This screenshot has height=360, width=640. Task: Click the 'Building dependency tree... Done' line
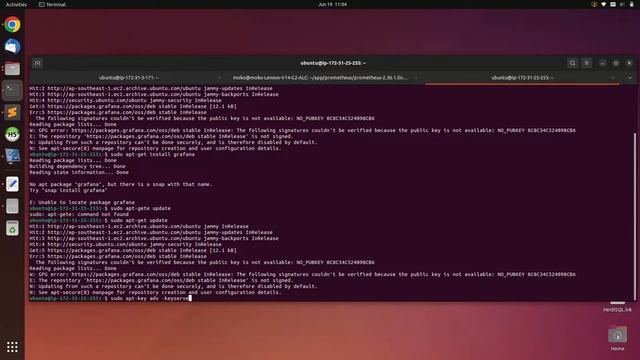point(78,167)
